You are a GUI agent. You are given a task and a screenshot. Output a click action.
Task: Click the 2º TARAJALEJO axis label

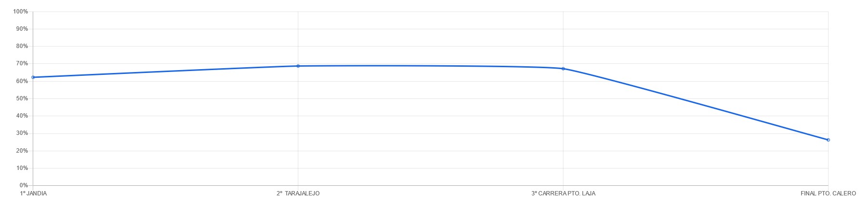click(x=298, y=193)
